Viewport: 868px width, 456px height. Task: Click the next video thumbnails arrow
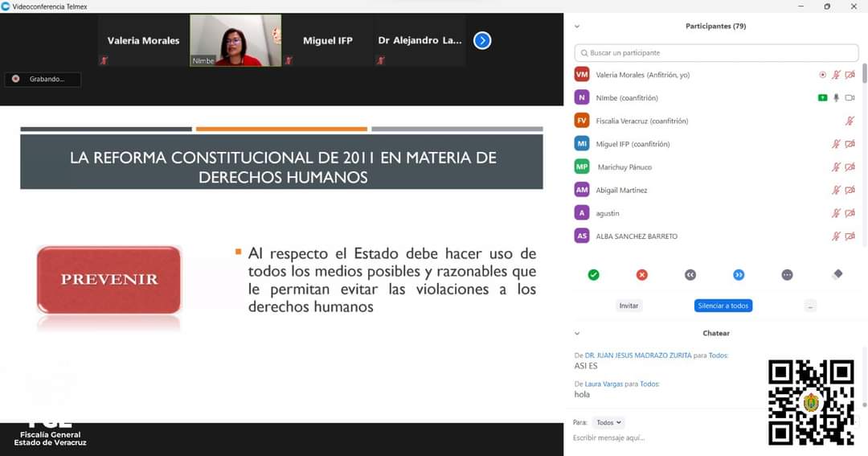coord(482,40)
